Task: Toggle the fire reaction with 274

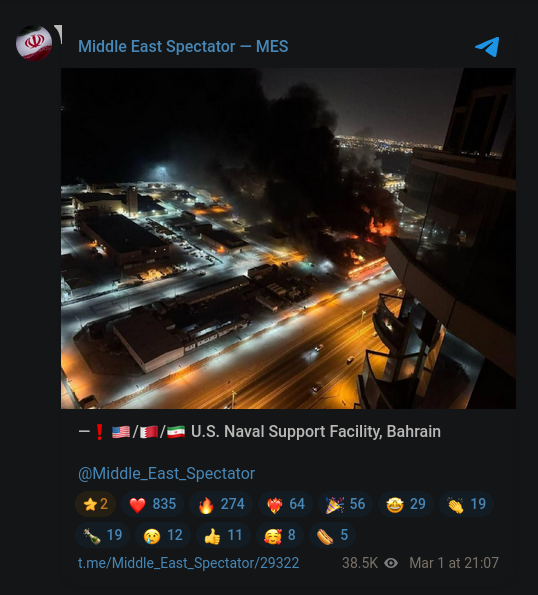Action: pyautogui.click(x=221, y=504)
